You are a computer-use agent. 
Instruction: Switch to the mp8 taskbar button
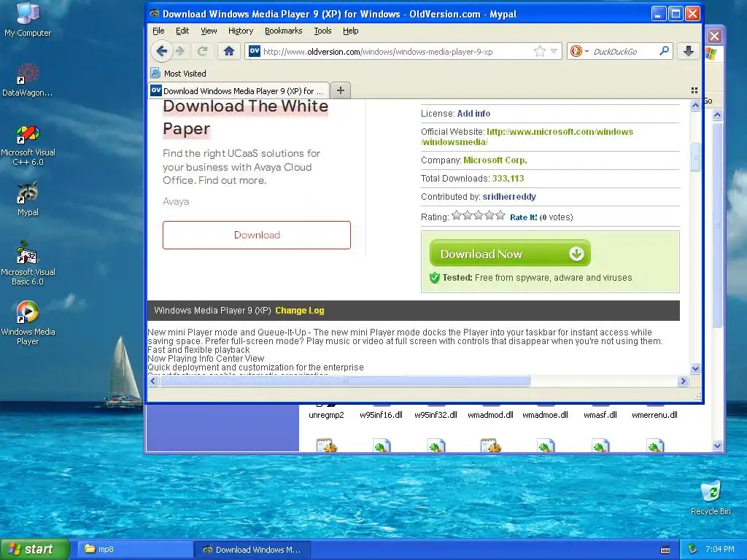[x=135, y=549]
